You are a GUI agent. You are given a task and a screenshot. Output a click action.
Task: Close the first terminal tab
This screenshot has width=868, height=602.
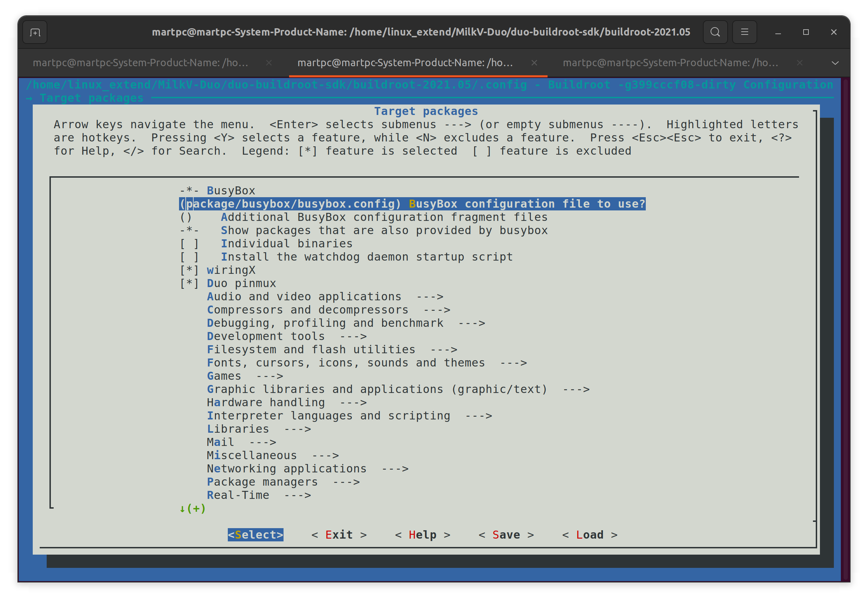(x=269, y=63)
